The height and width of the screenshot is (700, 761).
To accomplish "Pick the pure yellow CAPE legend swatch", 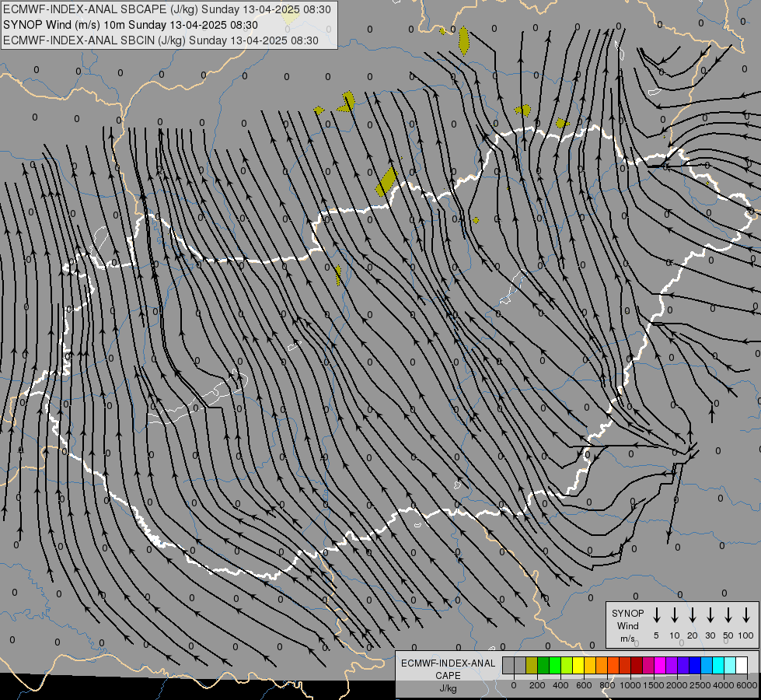I will click(578, 665).
